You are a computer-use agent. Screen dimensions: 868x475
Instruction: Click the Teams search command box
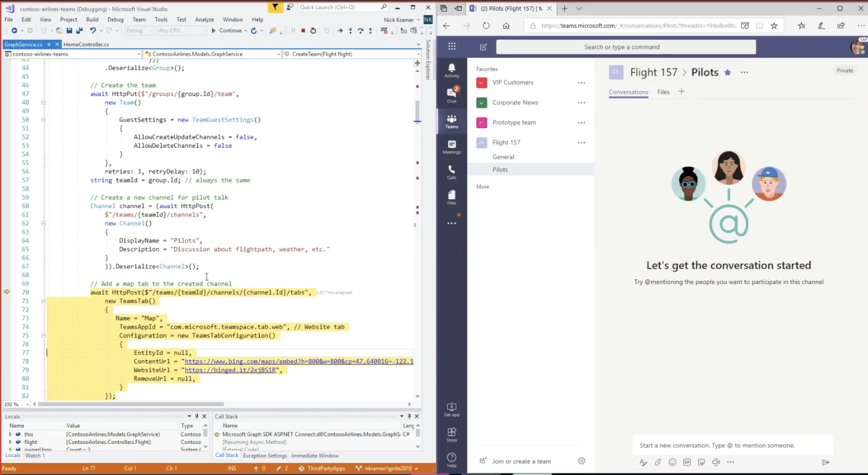pyautogui.click(x=626, y=47)
